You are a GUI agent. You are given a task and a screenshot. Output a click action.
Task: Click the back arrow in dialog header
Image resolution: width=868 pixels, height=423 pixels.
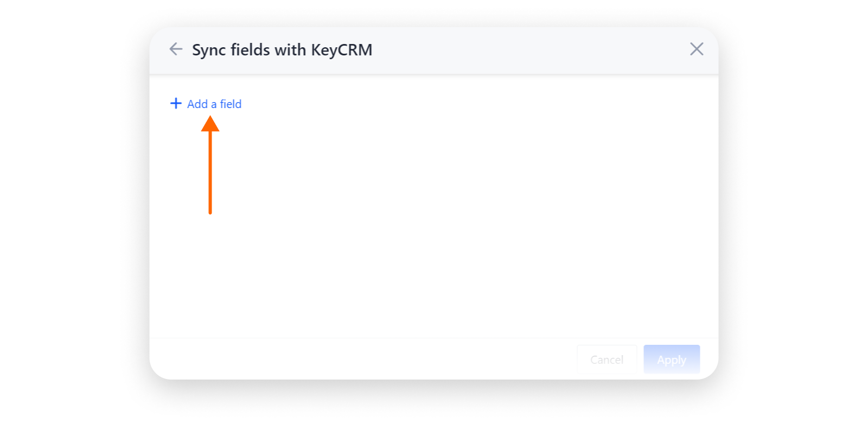(x=175, y=49)
